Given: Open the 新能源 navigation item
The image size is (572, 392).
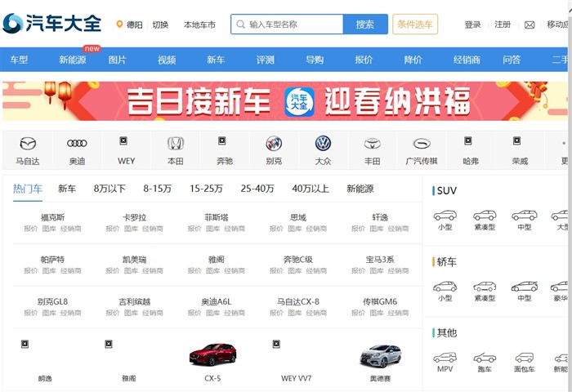Looking at the screenshot, I should click(x=73, y=60).
